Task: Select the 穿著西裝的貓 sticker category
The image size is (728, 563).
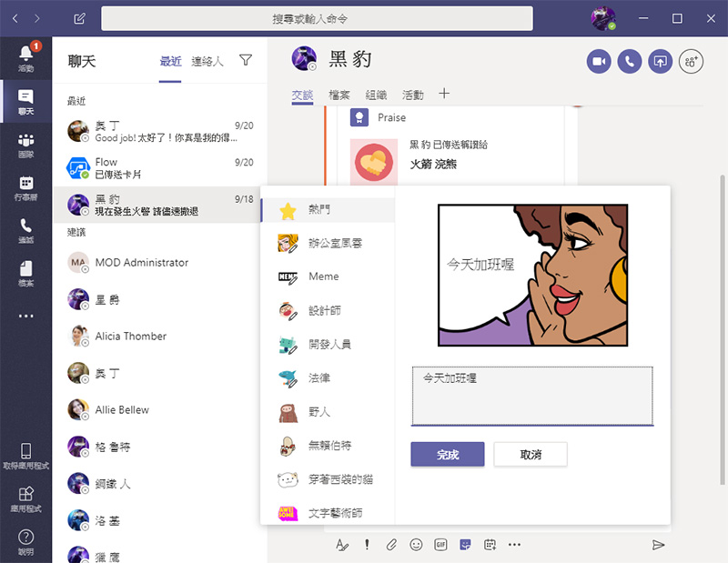Action: click(x=328, y=479)
